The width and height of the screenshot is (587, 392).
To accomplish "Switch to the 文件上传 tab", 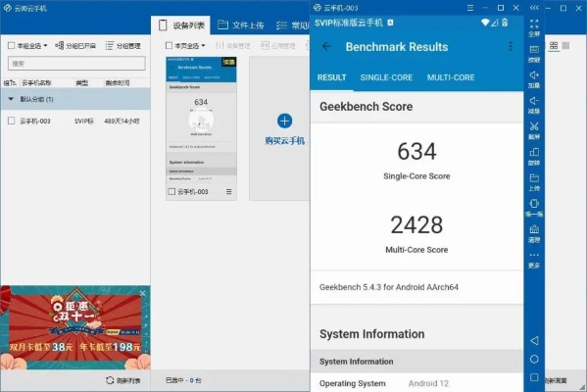I will (240, 25).
